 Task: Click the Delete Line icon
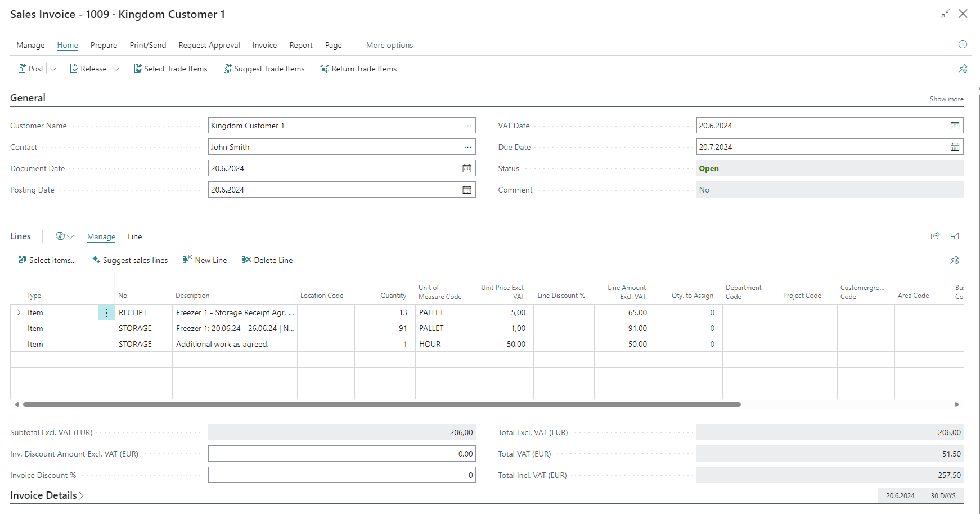tap(246, 260)
